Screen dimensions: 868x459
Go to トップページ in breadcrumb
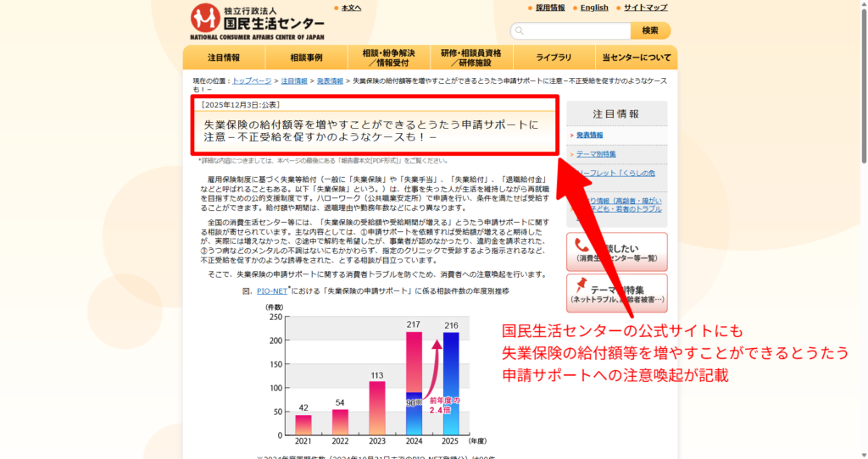coord(252,80)
